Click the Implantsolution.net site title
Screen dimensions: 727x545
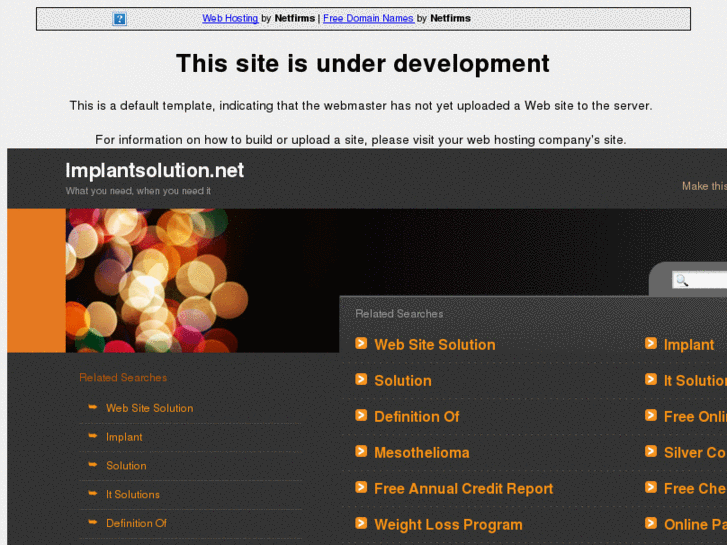point(154,170)
